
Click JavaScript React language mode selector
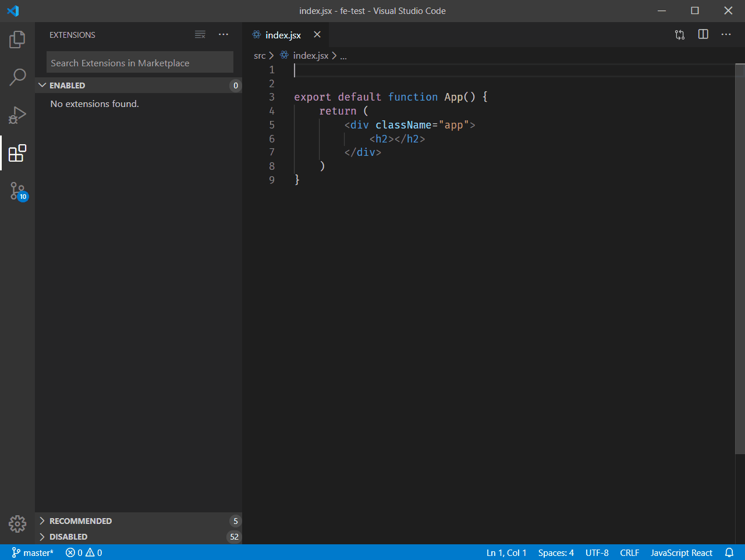[x=682, y=552]
